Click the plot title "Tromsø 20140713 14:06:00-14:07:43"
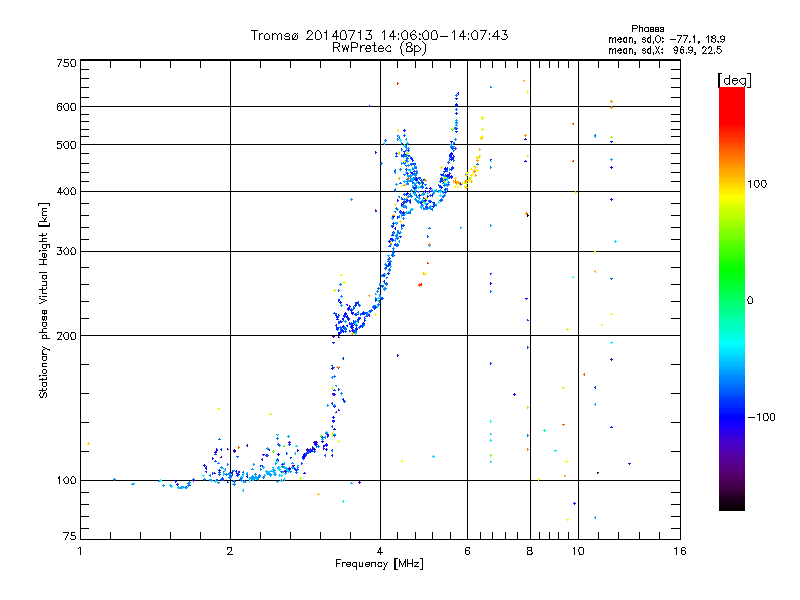Viewport: 800px width, 600px height. 379,35
